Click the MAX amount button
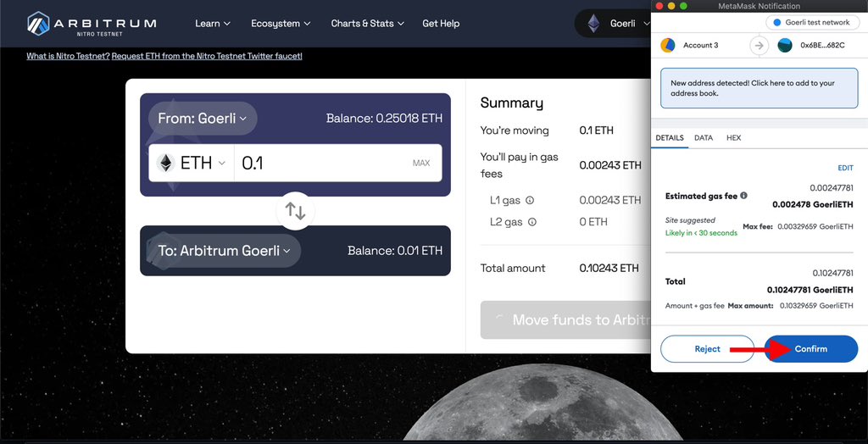The image size is (868, 444). [421, 164]
